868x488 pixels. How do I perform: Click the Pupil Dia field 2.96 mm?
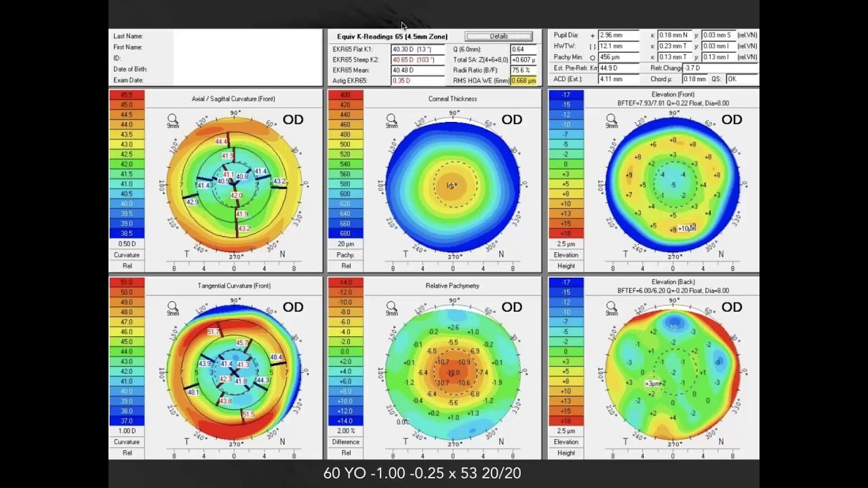click(620, 35)
